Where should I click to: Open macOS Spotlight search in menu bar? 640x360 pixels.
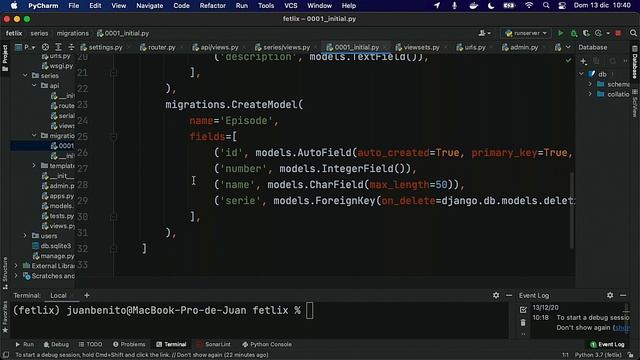point(546,6)
